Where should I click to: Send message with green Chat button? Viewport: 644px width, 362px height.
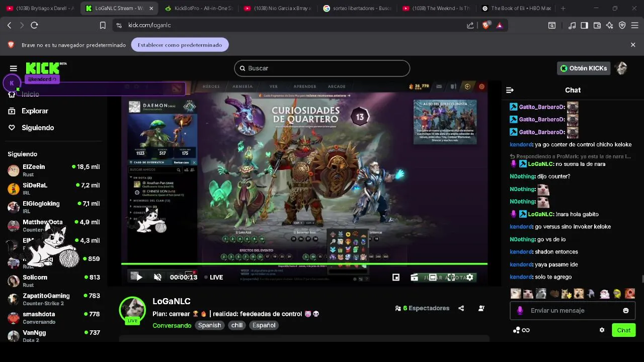(624, 330)
